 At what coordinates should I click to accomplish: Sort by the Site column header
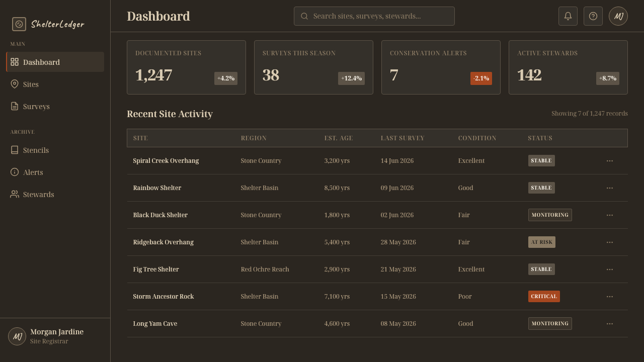140,138
